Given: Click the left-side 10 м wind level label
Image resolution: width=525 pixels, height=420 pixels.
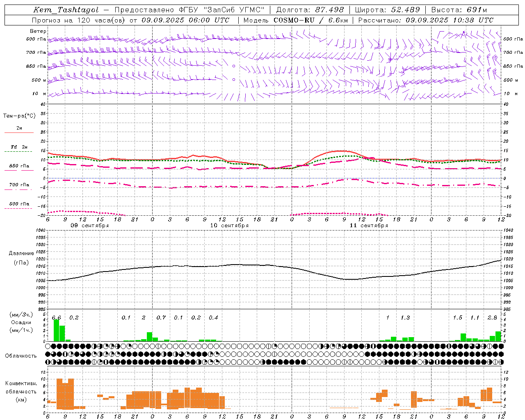Looking at the screenshot, I should [39, 94].
